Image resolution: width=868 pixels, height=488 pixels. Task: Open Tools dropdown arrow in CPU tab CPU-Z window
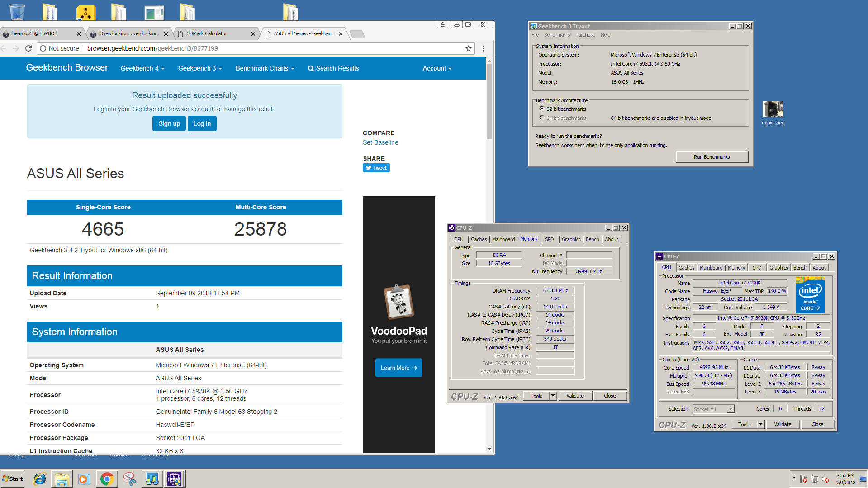point(760,424)
